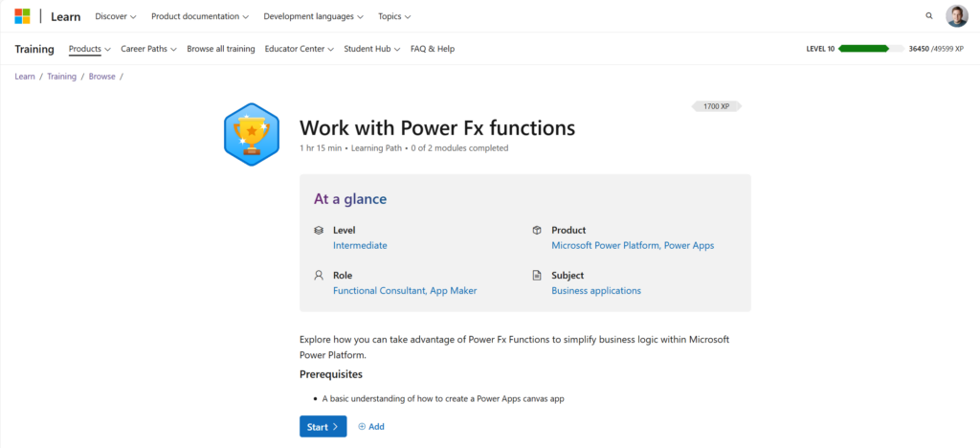
Task: Open the user profile avatar
Action: click(957, 16)
